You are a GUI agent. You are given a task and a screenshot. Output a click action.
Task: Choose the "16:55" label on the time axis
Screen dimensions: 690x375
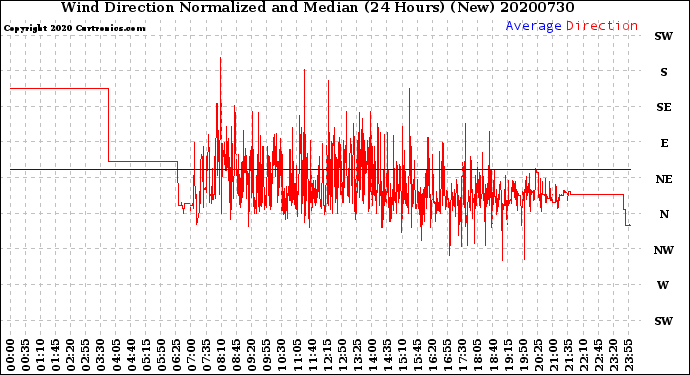447,355
